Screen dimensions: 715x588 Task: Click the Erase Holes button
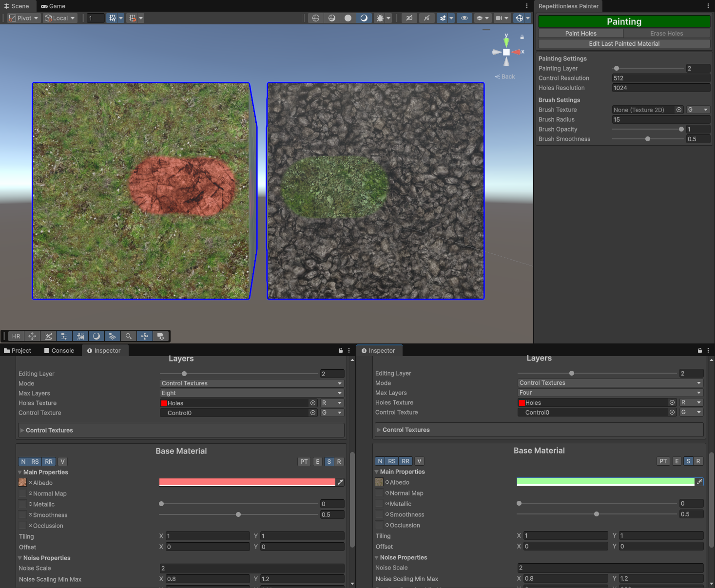(x=667, y=34)
